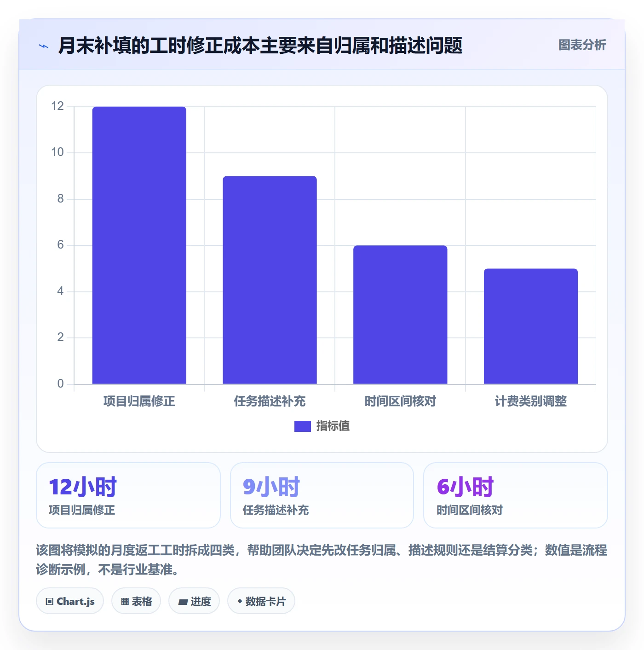Image resolution: width=644 pixels, height=650 pixels.
Task: Click the 项目归属修正 x-axis label
Action: point(139,401)
